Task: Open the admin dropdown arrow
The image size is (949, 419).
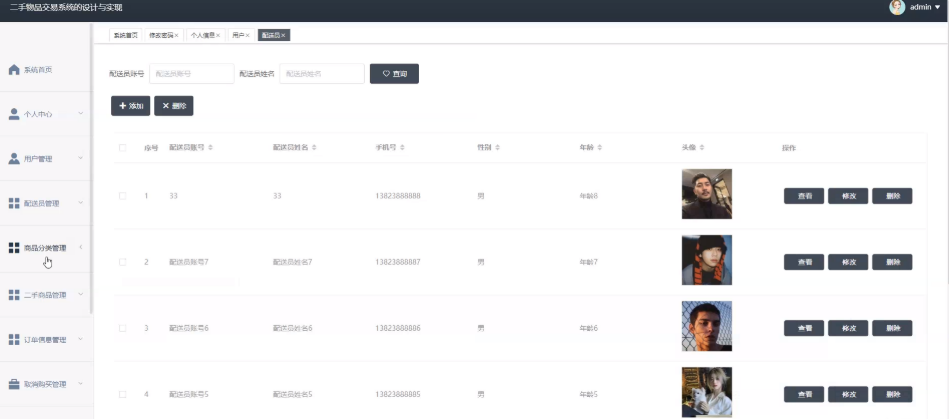Action: coord(938,7)
